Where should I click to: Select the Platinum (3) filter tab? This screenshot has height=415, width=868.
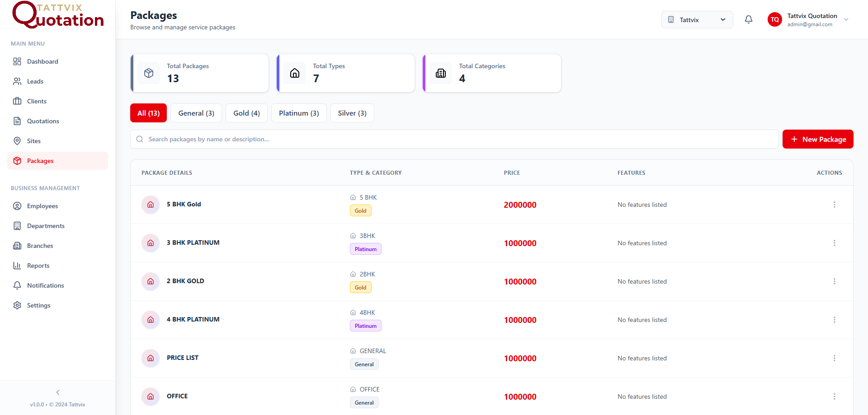(298, 113)
